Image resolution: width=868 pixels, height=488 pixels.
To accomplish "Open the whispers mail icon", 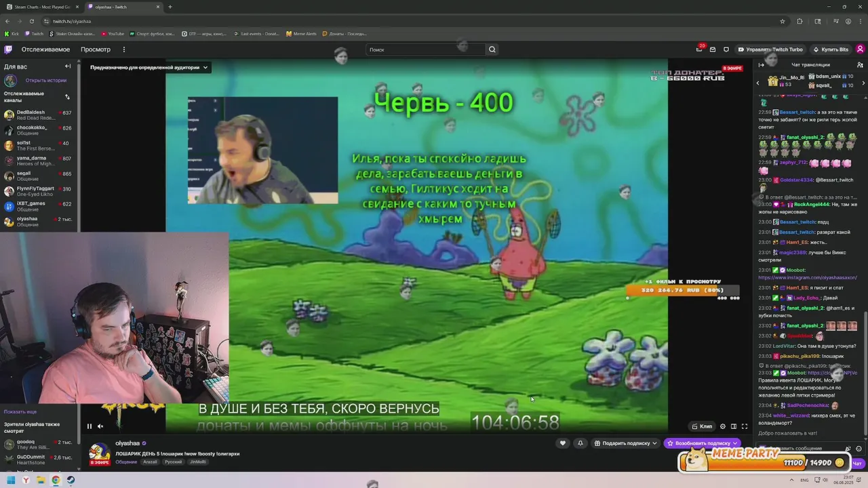I will (713, 49).
